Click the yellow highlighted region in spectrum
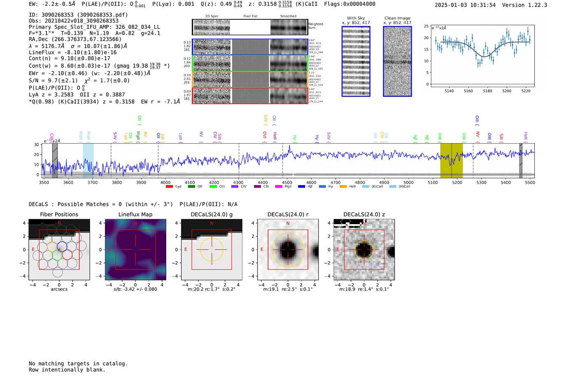Viewport: 576px width, 392px height. tap(451, 160)
